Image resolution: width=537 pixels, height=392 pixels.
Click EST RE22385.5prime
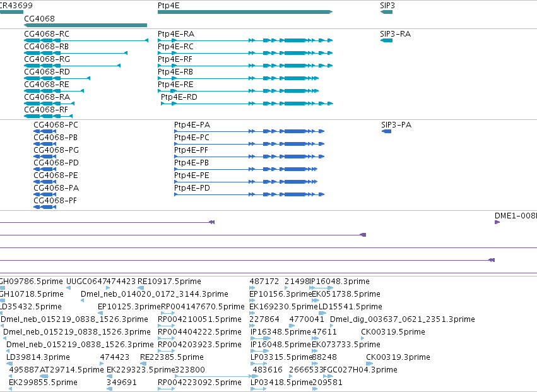pyautogui.click(x=172, y=357)
